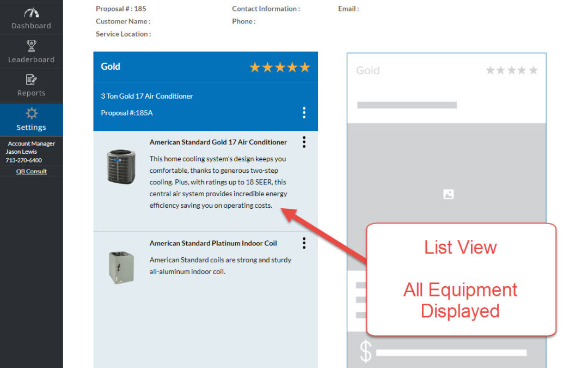Adjust the Gold package star rating to four

point(292,68)
